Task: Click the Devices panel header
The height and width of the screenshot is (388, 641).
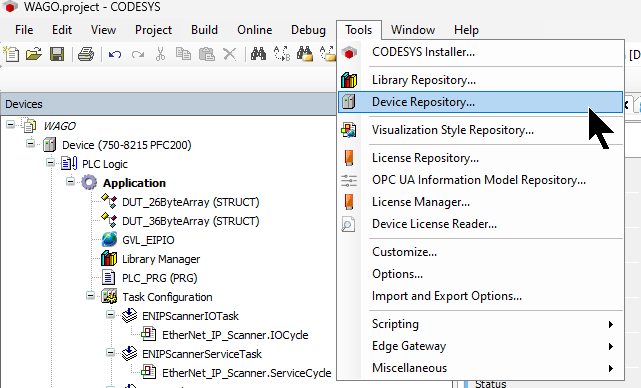Action: click(168, 104)
